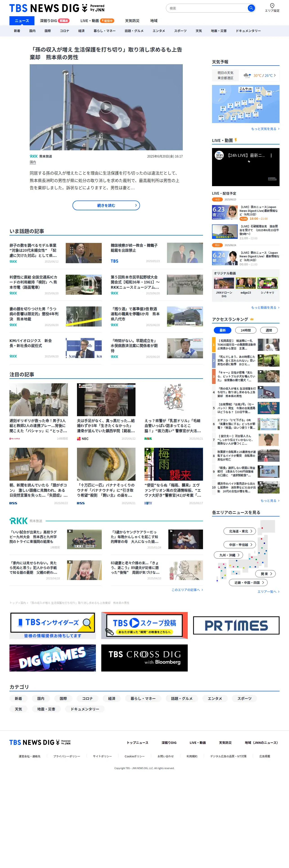
Task: Click the TBS NEWS DIG footer logo
Action: tap(40, 742)
